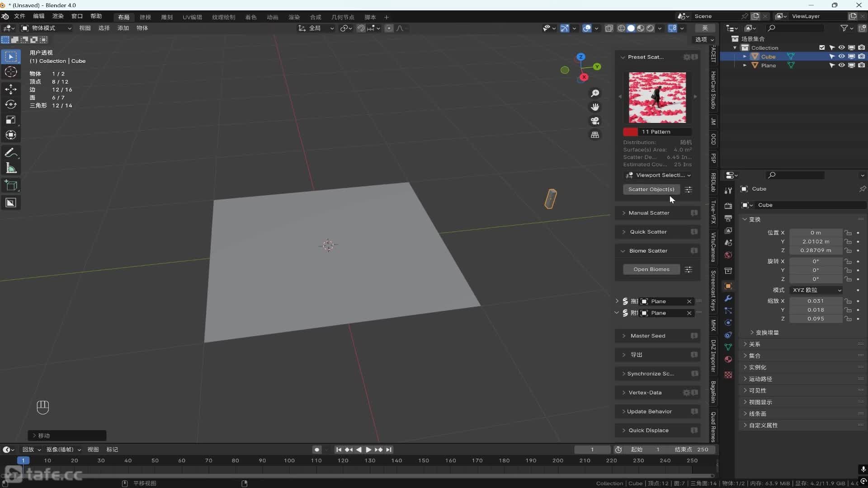Choose the Add Cube tool
The image size is (868, 488).
pos(11,186)
